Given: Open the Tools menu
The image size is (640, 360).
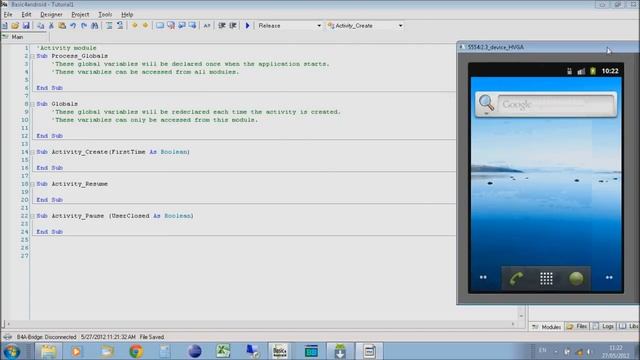Looking at the screenshot, I should click(105, 14).
